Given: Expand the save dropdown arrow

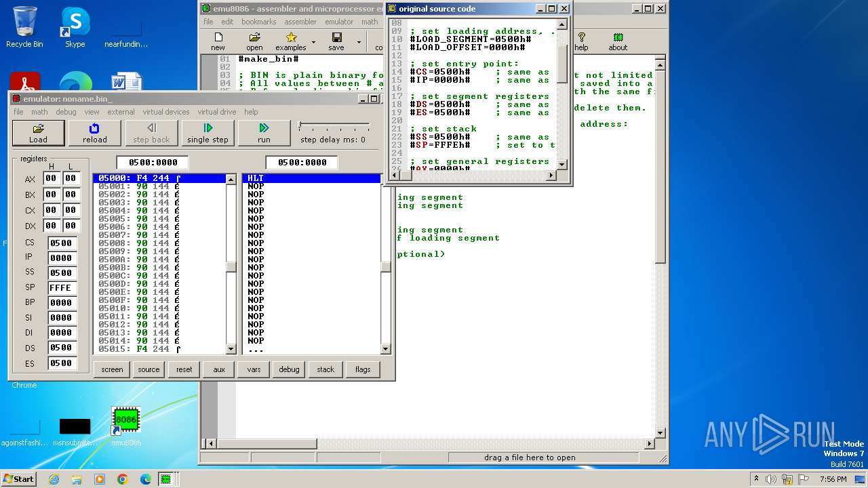Looking at the screenshot, I should coord(359,42).
